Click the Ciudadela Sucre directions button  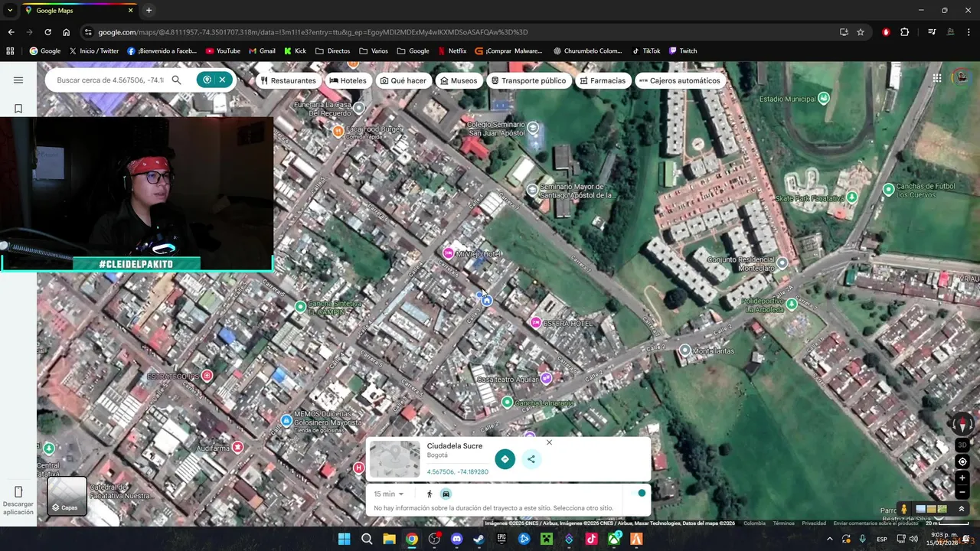[x=505, y=459]
